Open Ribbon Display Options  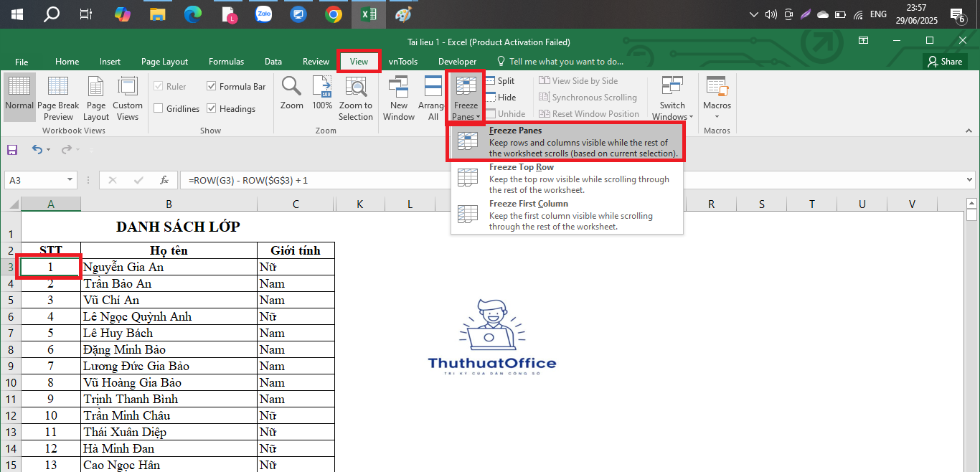(864, 40)
